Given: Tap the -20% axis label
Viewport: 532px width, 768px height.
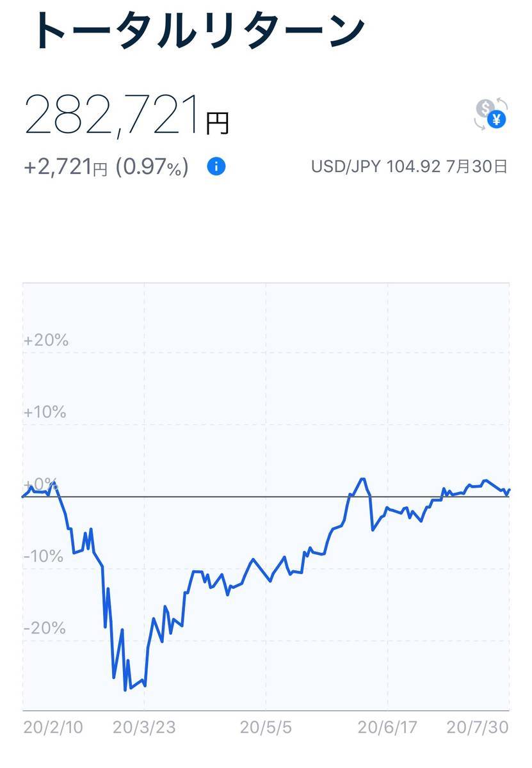Looking at the screenshot, I should tap(45, 628).
